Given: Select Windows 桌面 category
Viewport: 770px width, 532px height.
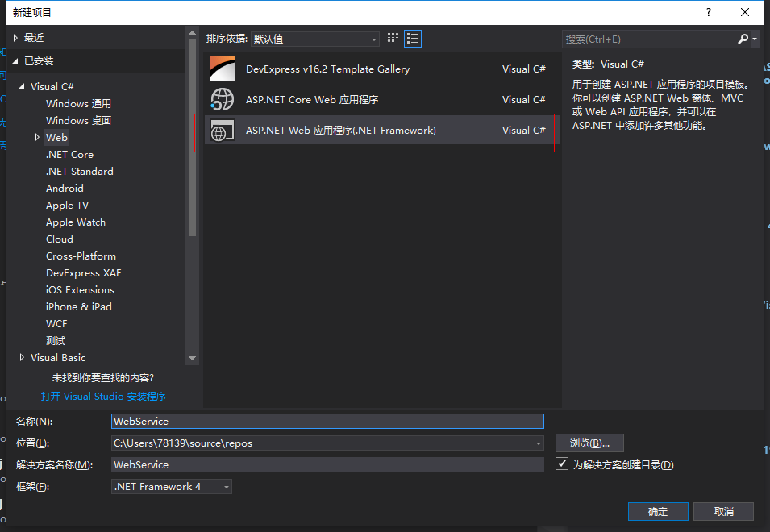Looking at the screenshot, I should (78, 120).
